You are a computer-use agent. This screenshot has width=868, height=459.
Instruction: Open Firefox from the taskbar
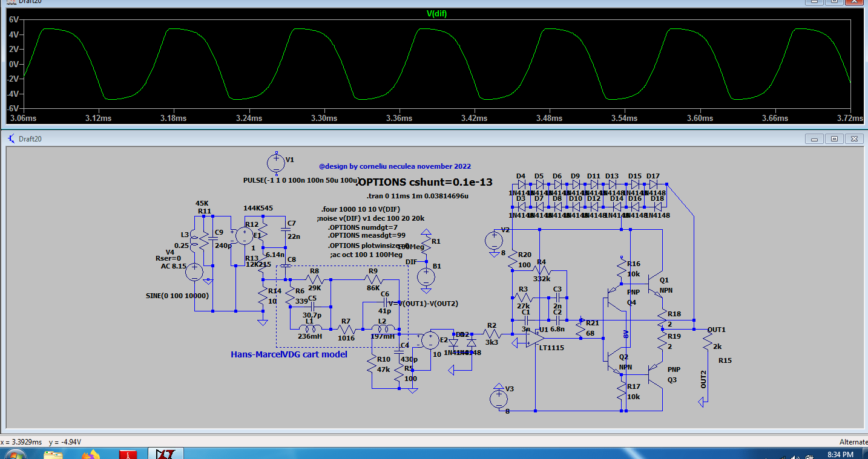tap(92, 455)
